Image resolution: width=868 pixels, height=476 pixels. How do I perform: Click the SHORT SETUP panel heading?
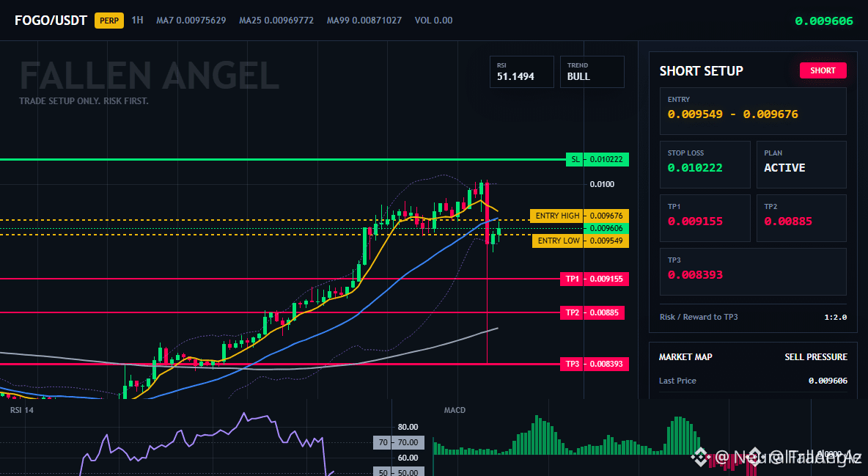(701, 71)
